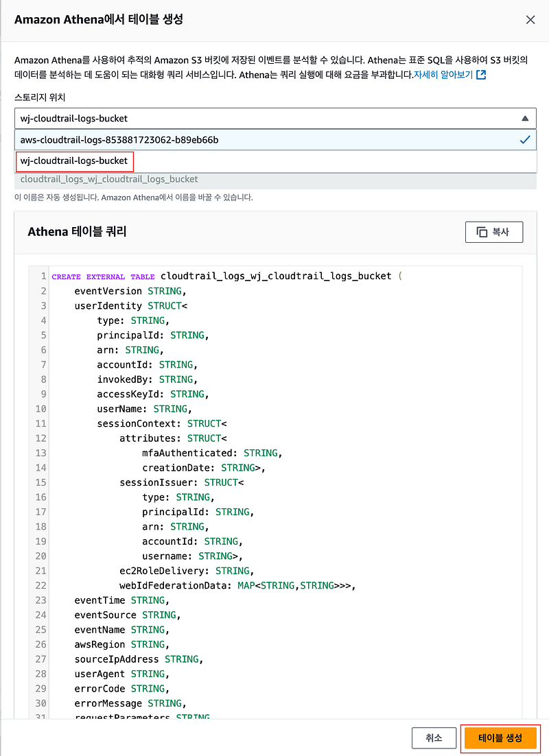Click eventTime STRING line
Viewport: 549px width, 756px height.
122,600
